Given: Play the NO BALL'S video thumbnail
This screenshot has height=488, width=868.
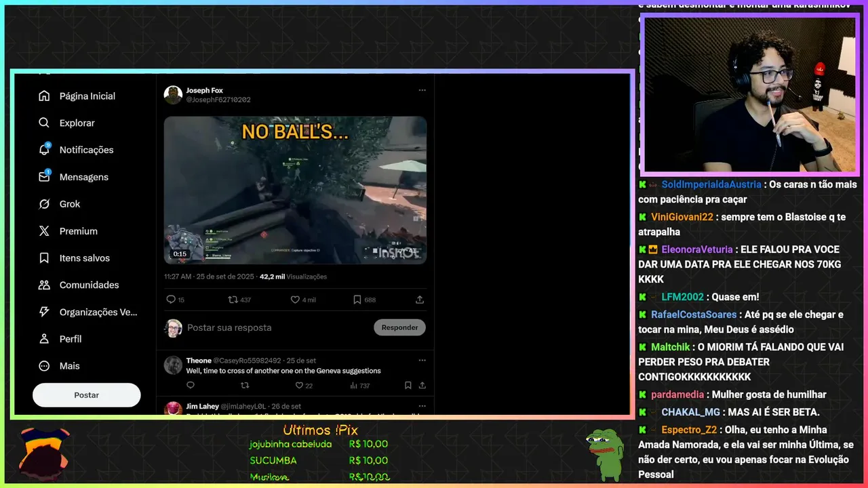Looking at the screenshot, I should click(295, 190).
